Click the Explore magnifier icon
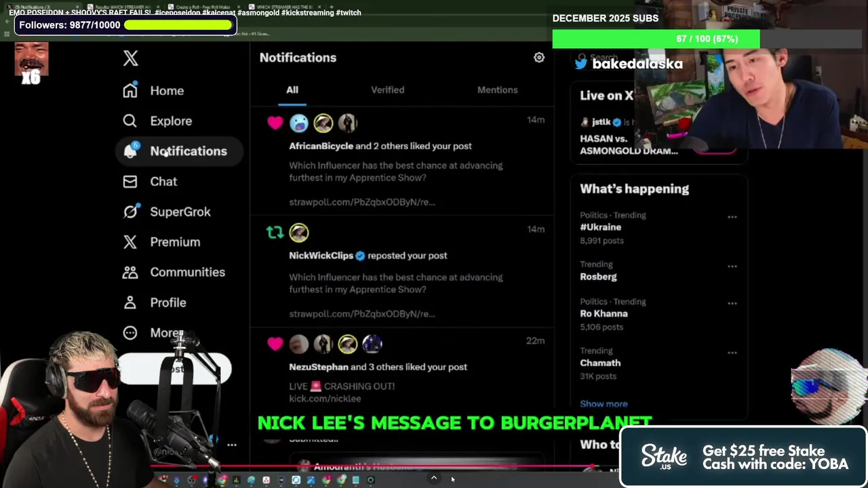Image resolution: width=868 pixels, height=488 pixels. click(x=130, y=121)
